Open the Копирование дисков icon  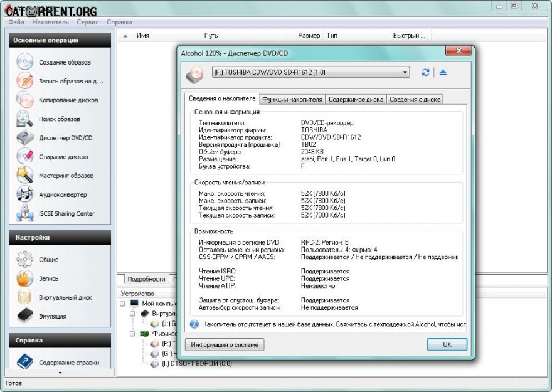(x=24, y=100)
